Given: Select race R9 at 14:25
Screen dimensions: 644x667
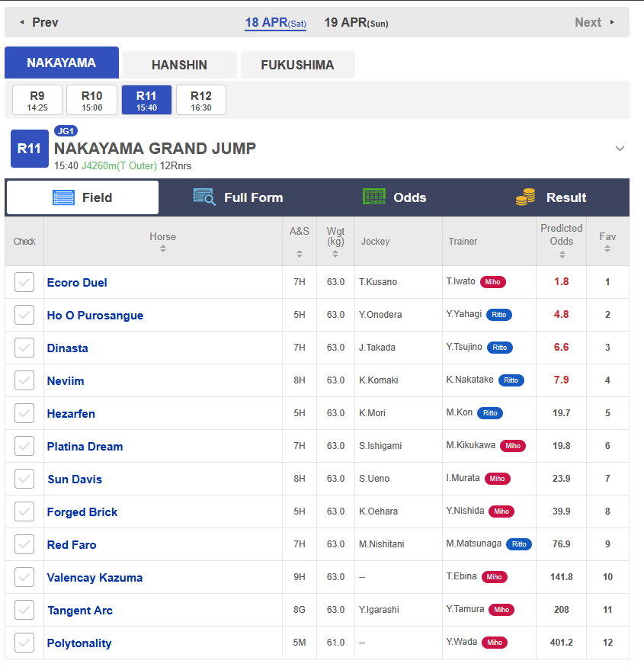Looking at the screenshot, I should pyautogui.click(x=37, y=100).
